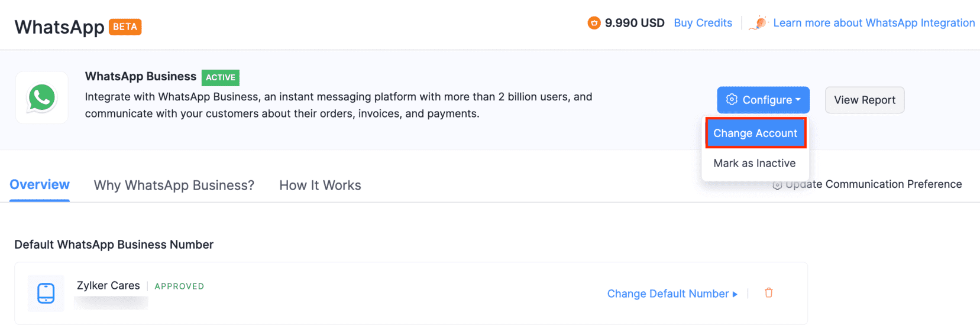Switch to the Overview tab

(x=40, y=185)
